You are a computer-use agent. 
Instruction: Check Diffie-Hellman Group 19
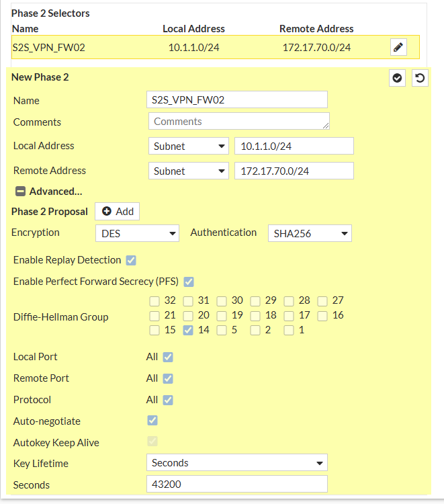point(222,316)
